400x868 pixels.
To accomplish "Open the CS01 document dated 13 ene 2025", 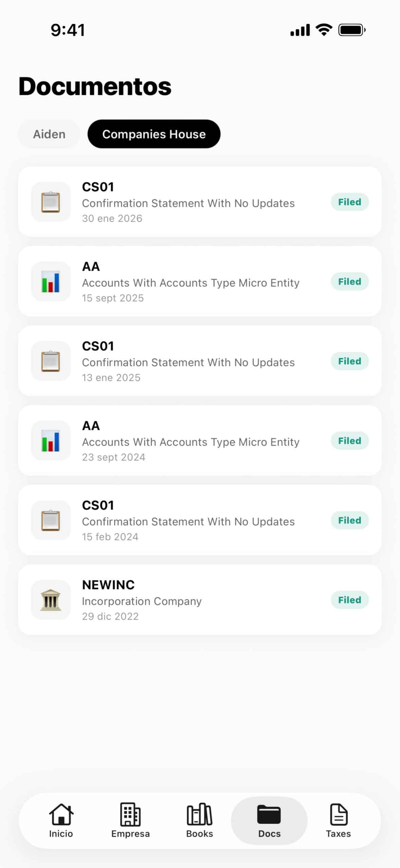I will tap(188, 361).
